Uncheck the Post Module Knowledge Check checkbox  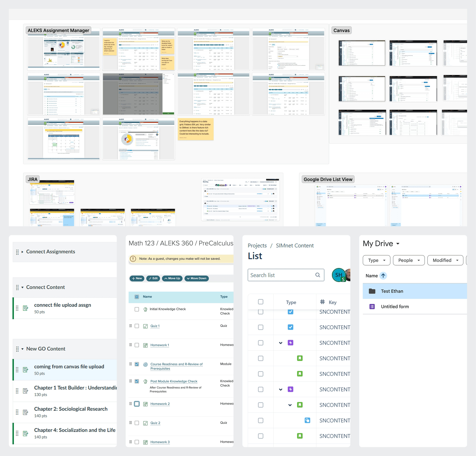point(137,381)
